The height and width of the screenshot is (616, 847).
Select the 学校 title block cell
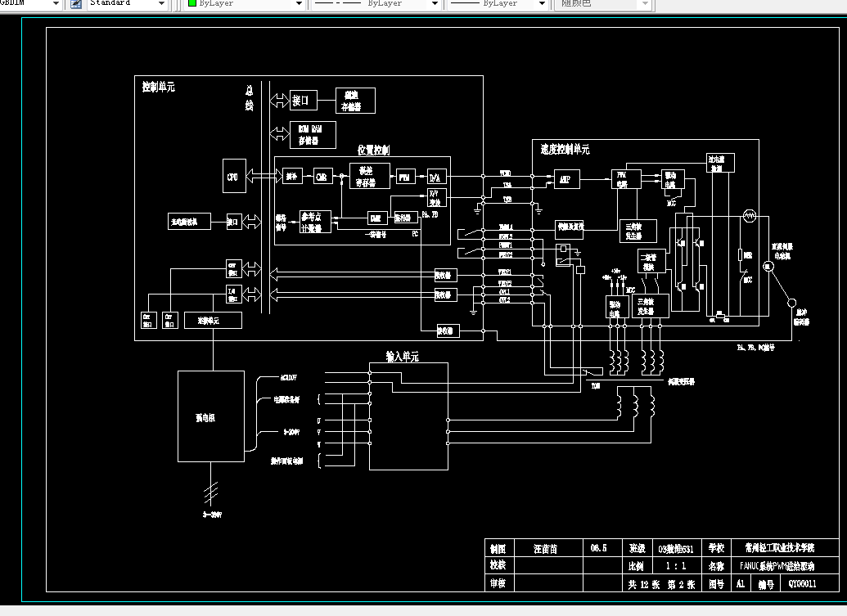click(x=716, y=548)
